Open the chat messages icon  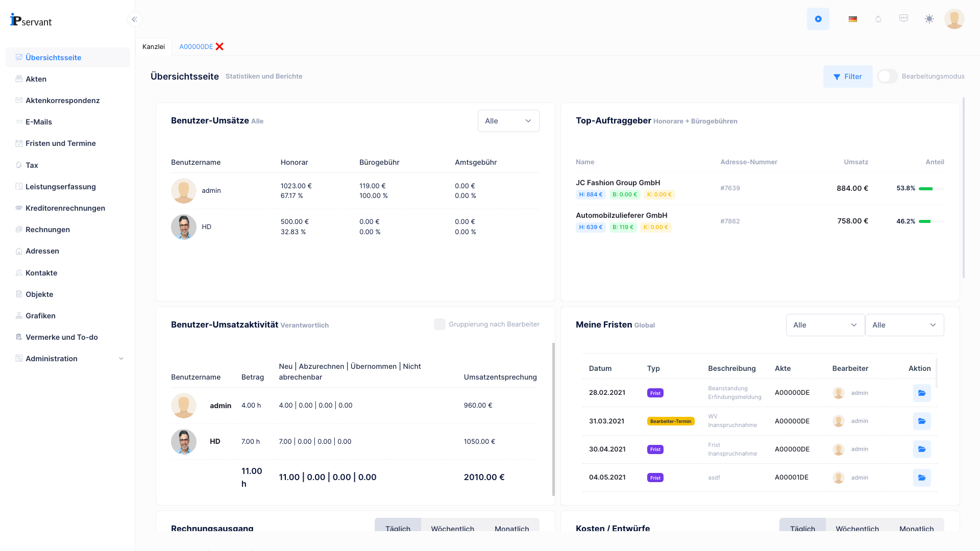tap(903, 19)
